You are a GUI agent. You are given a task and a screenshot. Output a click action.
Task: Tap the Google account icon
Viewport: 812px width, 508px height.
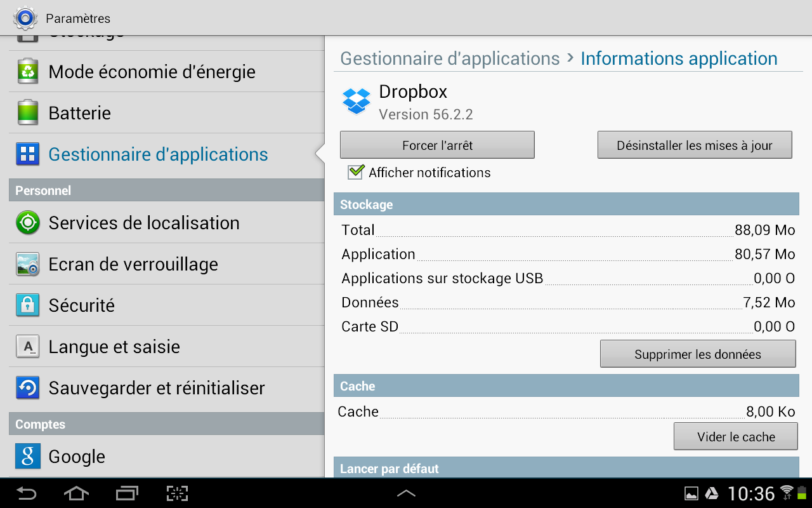[28, 457]
